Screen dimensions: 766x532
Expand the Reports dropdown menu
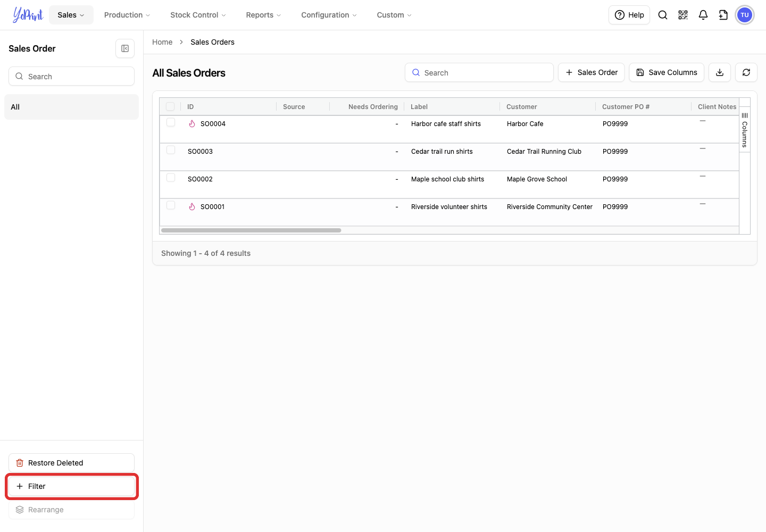pyautogui.click(x=263, y=15)
